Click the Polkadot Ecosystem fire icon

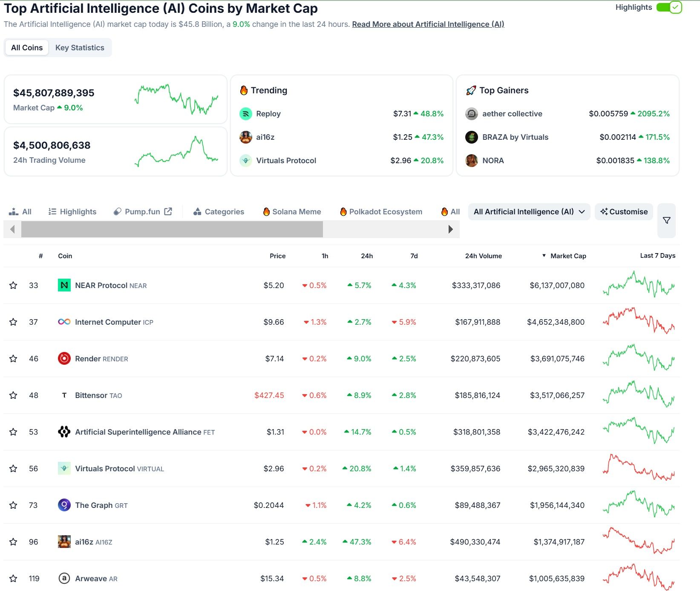click(343, 212)
